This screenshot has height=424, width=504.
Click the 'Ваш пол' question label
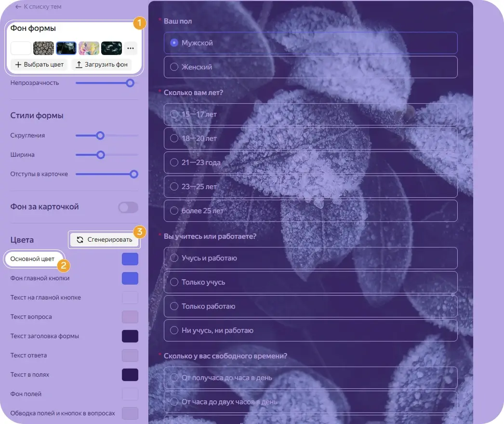(x=178, y=21)
